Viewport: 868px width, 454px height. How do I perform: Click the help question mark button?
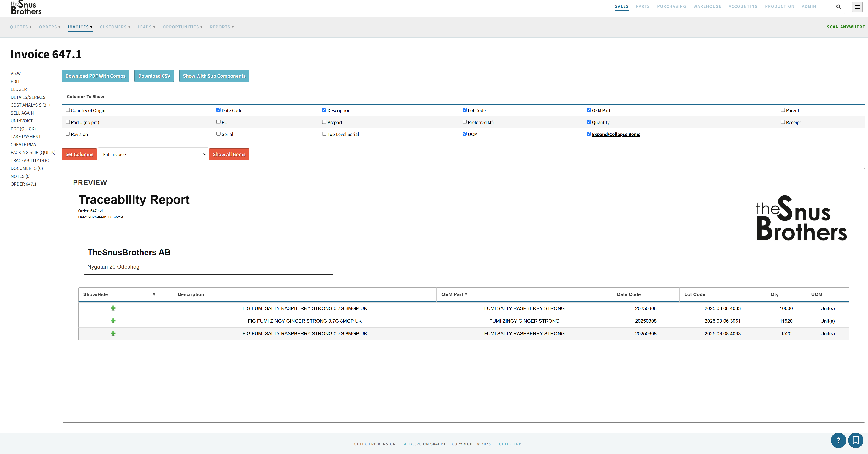(x=838, y=440)
